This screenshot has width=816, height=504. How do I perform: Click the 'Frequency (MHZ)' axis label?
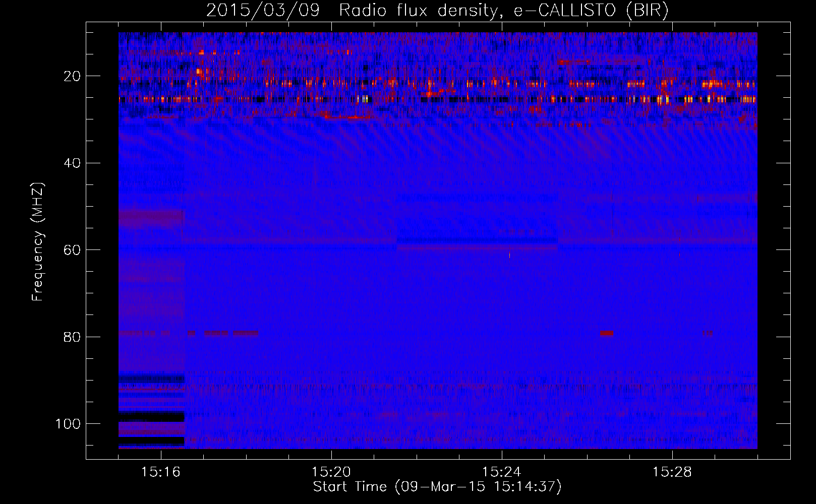(38, 241)
